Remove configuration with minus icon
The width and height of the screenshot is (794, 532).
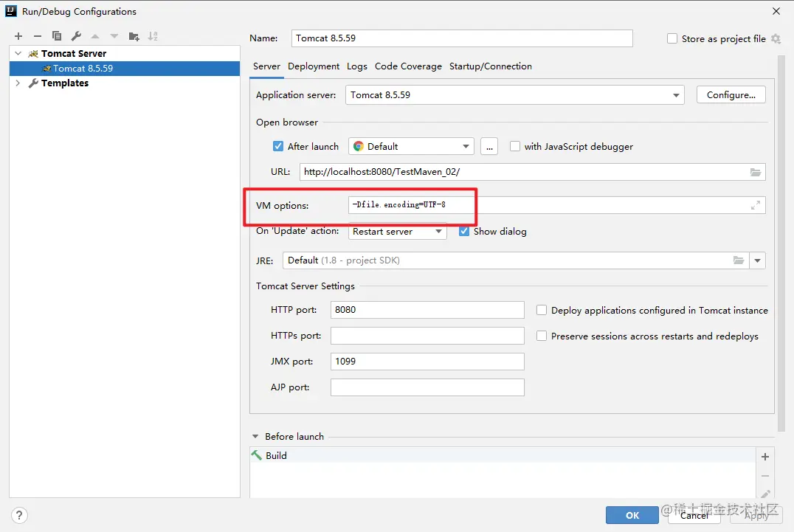pos(38,36)
